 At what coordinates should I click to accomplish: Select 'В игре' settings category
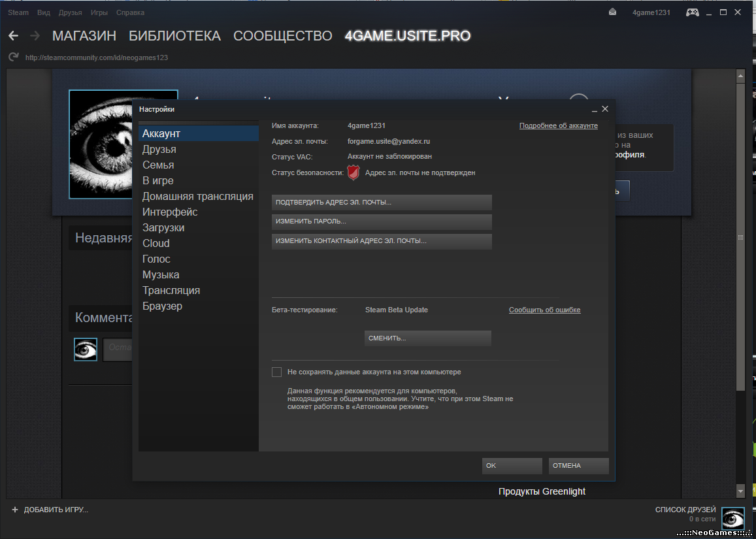click(x=199, y=181)
